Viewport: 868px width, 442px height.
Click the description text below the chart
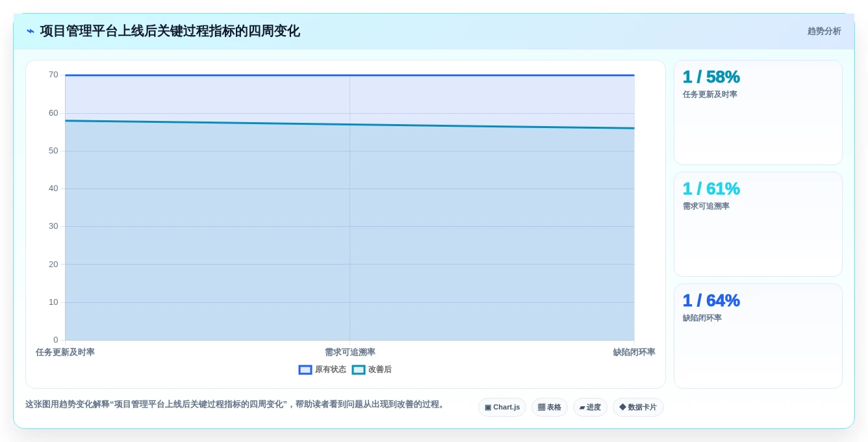(236, 404)
